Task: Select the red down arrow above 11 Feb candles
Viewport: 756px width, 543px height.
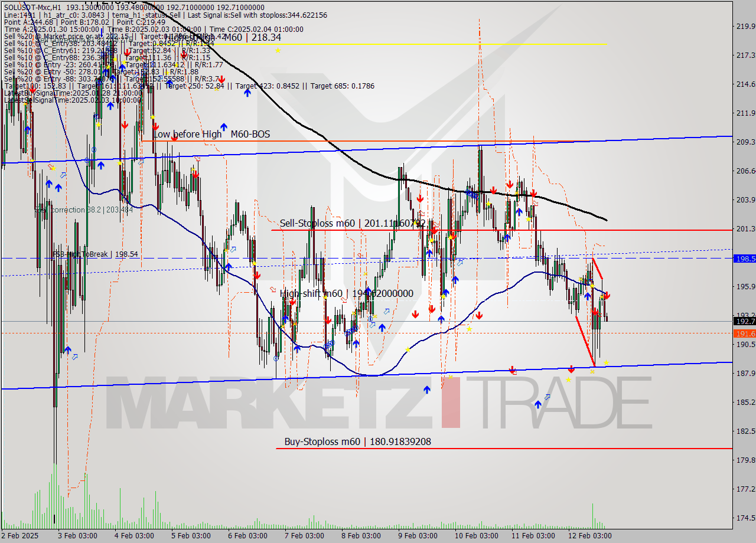Action: point(534,192)
